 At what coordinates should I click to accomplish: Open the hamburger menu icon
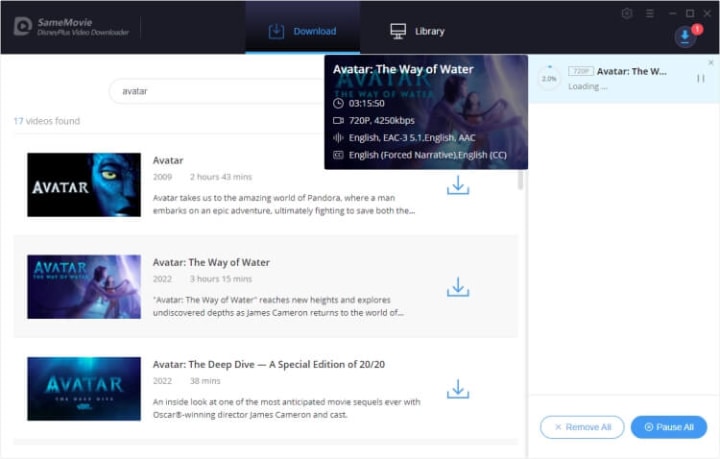point(649,14)
